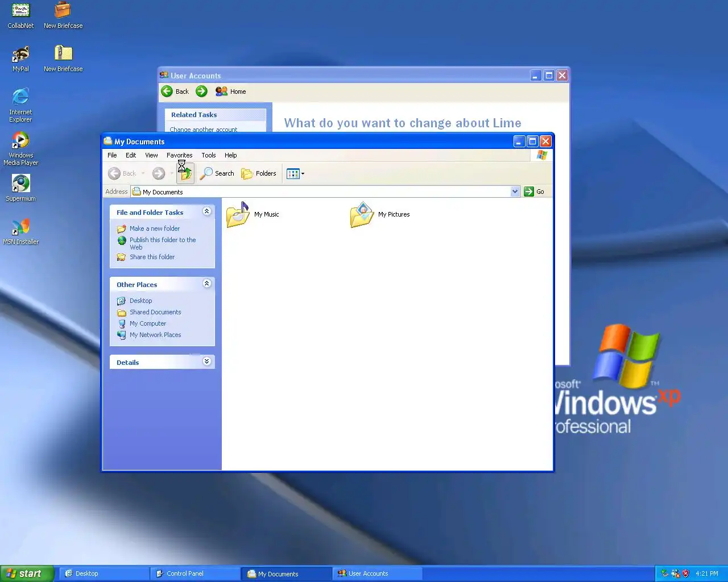This screenshot has width=728, height=582.
Task: Click Share this folder
Action: (x=152, y=257)
